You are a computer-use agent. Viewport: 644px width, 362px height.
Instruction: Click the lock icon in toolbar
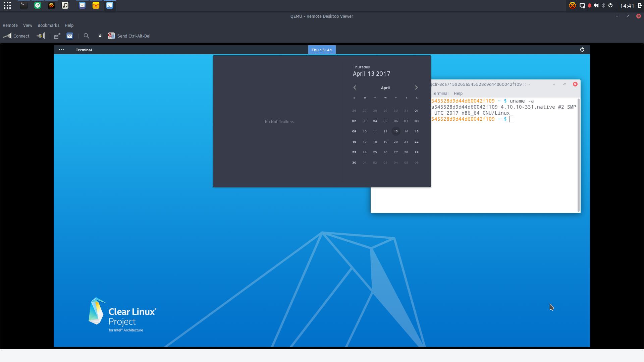pyautogui.click(x=100, y=36)
